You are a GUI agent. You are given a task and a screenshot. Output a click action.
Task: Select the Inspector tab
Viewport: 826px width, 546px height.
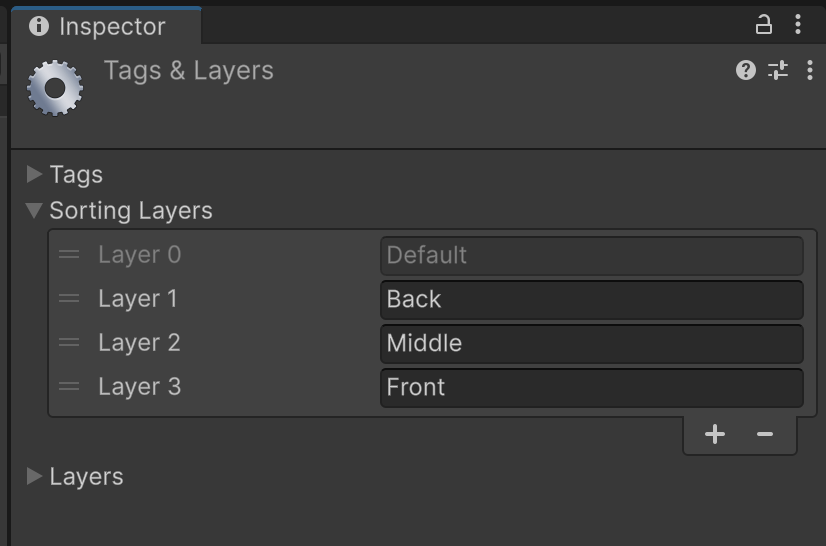(x=106, y=26)
